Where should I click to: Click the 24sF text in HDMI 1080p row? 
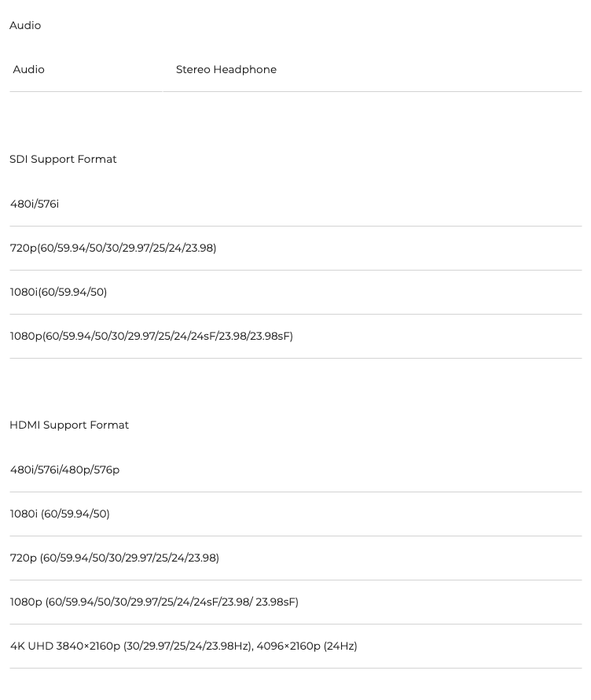pyautogui.click(x=206, y=602)
